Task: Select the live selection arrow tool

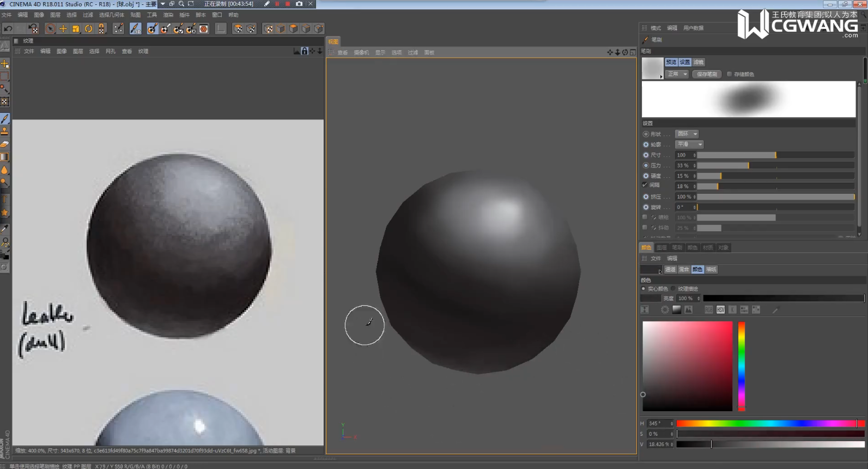Action: point(50,28)
